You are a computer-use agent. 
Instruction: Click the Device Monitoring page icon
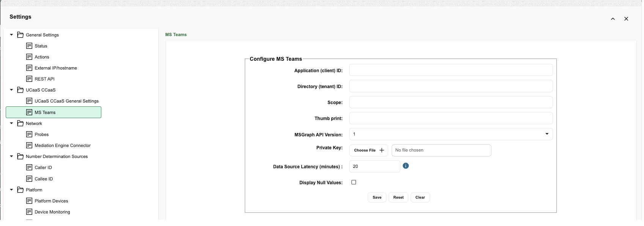point(29,212)
